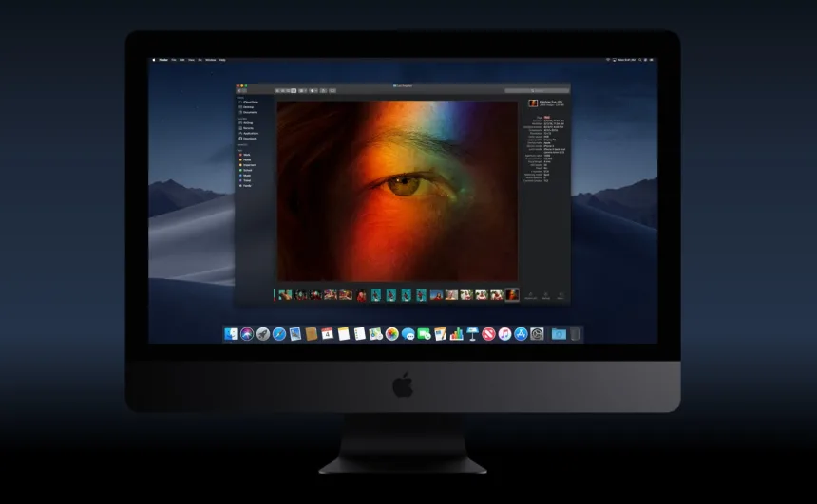Launch Photos app in the Dock
The width and height of the screenshot is (817, 504).
pos(391,334)
